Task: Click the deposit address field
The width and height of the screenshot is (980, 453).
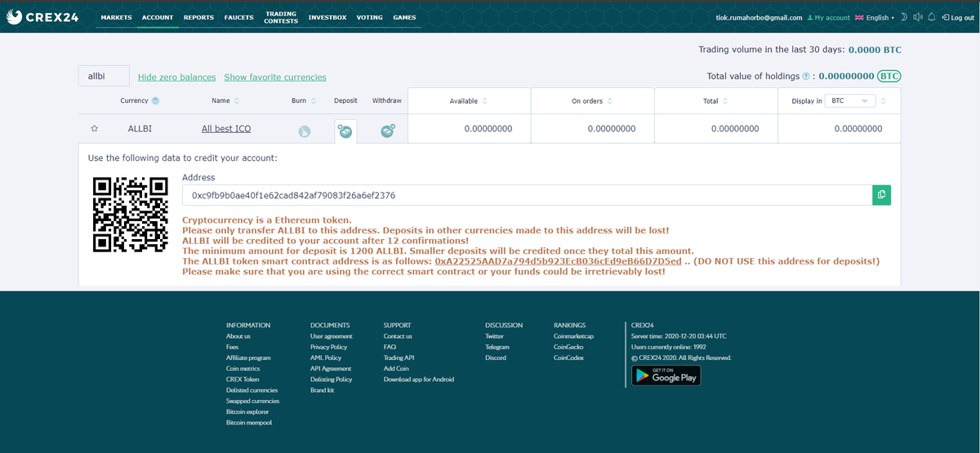Action: click(x=527, y=195)
